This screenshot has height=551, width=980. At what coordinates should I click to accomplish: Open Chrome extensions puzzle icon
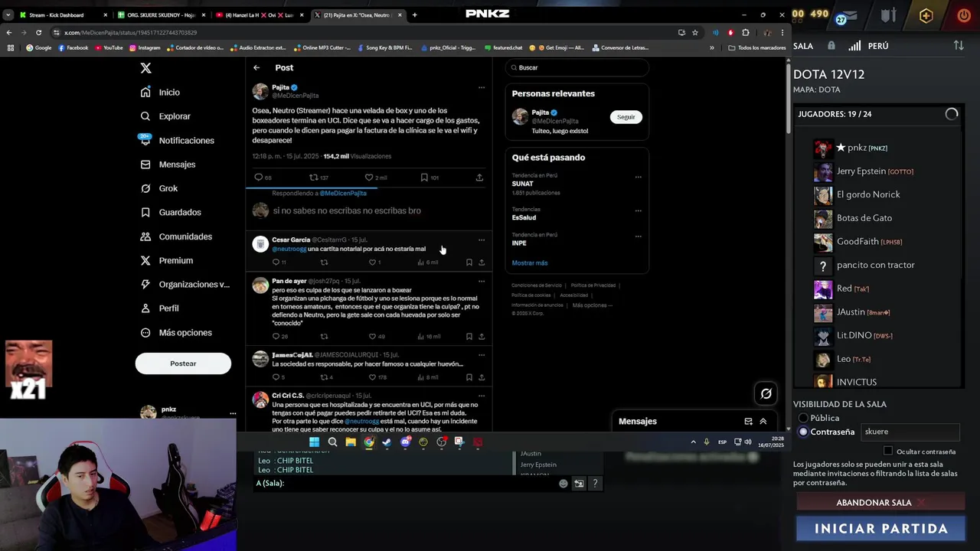(746, 32)
